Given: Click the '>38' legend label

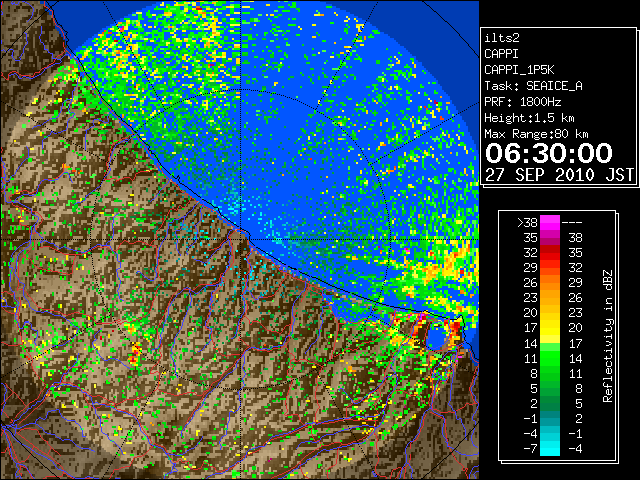Looking at the screenshot, I should click(x=527, y=223).
